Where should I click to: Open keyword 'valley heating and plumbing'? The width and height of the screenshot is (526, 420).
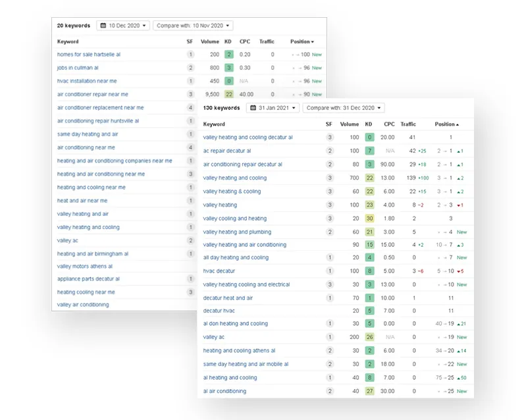237,232
